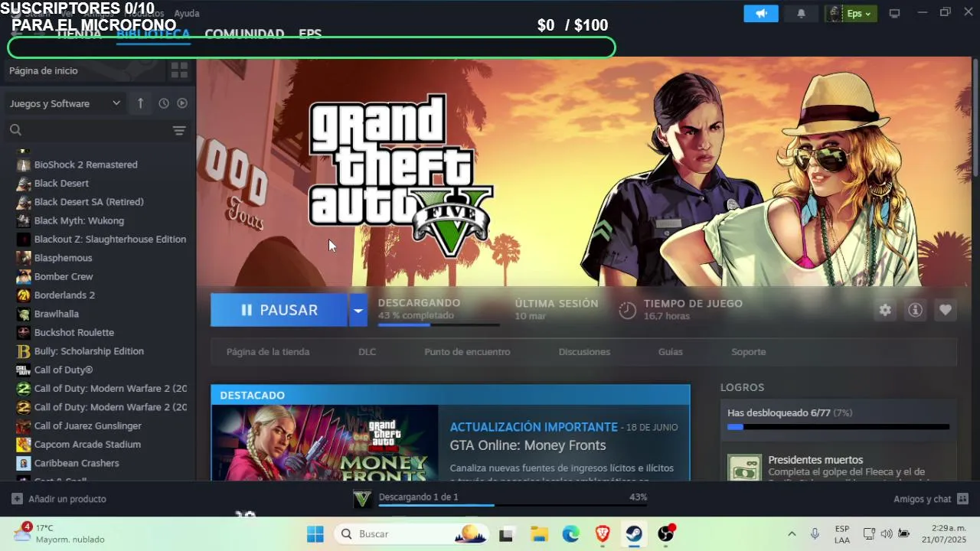The image size is (980, 551).
Task: Select Bomber Crew in library list
Action: click(x=64, y=276)
